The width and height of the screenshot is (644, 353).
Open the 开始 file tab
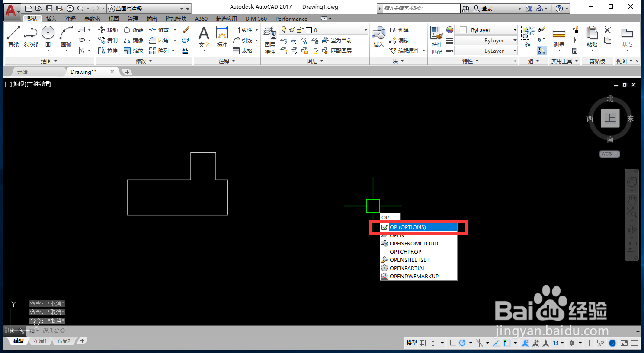coord(22,72)
